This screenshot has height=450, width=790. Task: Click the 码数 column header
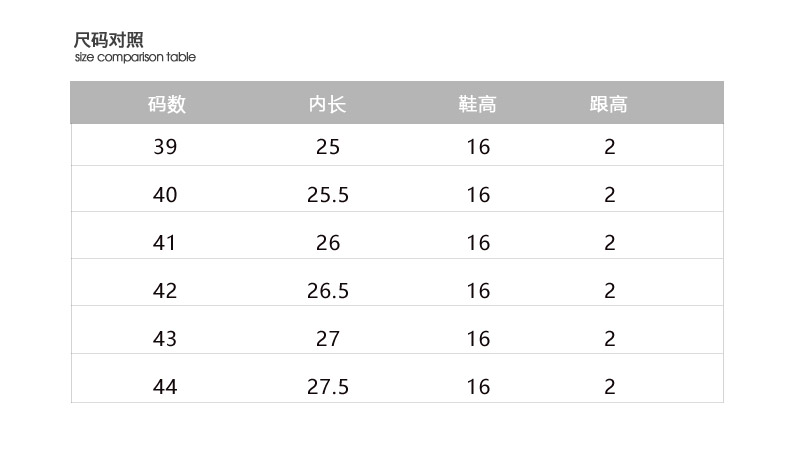[167, 104]
